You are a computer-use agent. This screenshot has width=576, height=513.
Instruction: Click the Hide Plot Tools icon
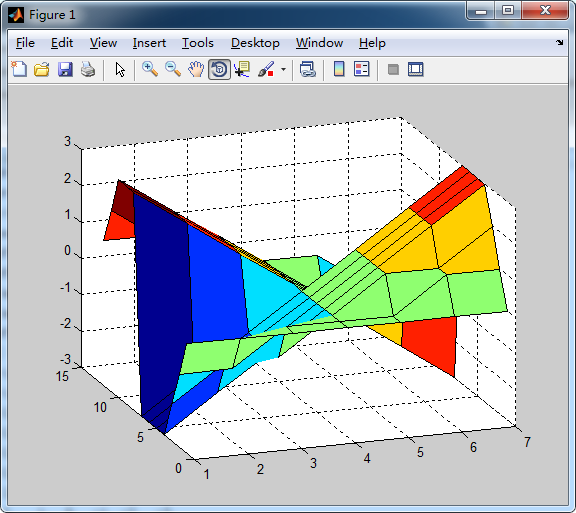[x=393, y=69]
